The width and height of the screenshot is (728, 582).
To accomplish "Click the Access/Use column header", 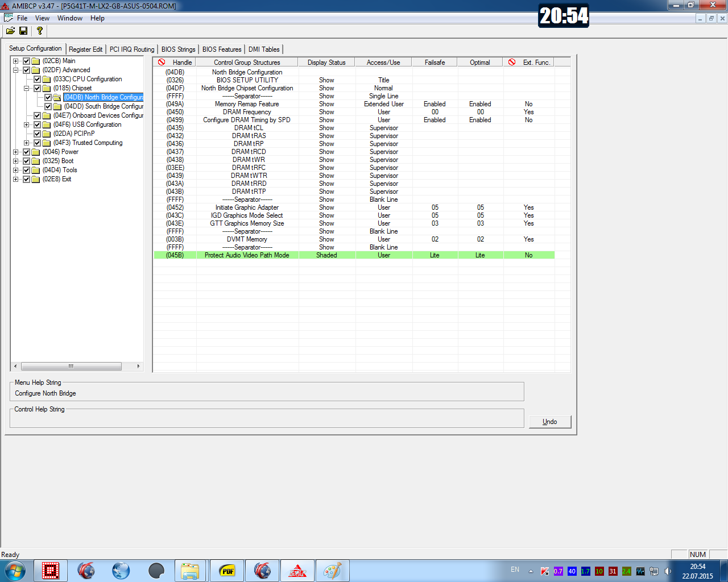I will pyautogui.click(x=383, y=63).
